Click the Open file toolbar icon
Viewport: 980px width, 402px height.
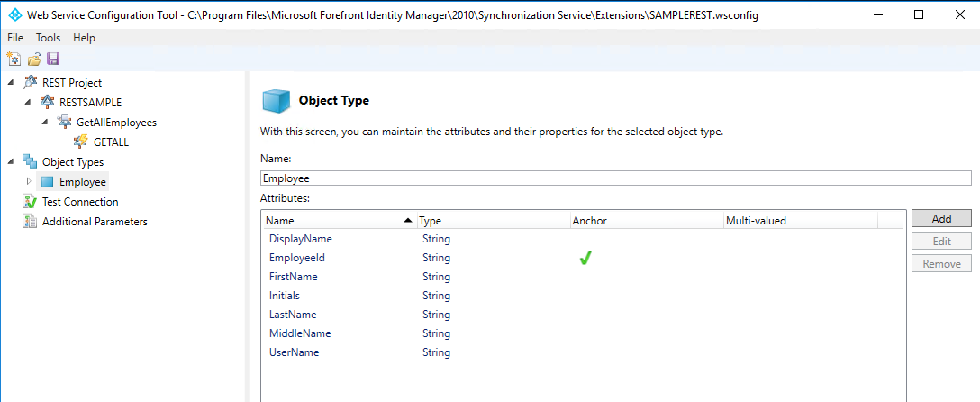[34, 59]
